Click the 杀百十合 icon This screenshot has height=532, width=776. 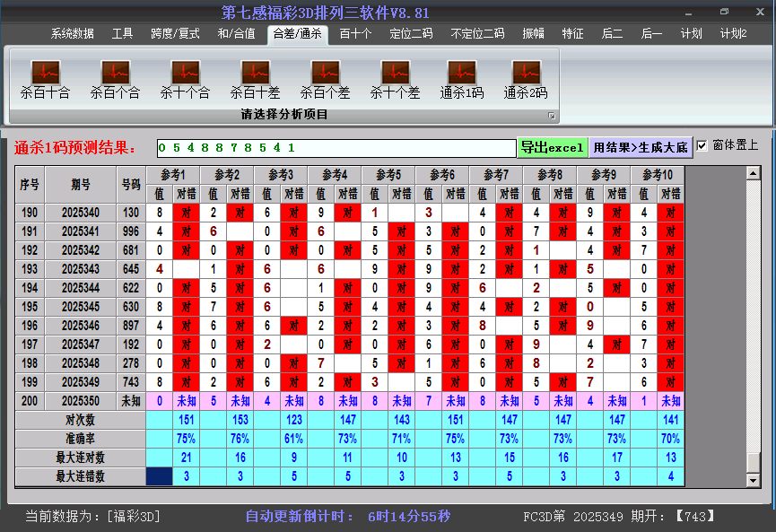[45, 73]
